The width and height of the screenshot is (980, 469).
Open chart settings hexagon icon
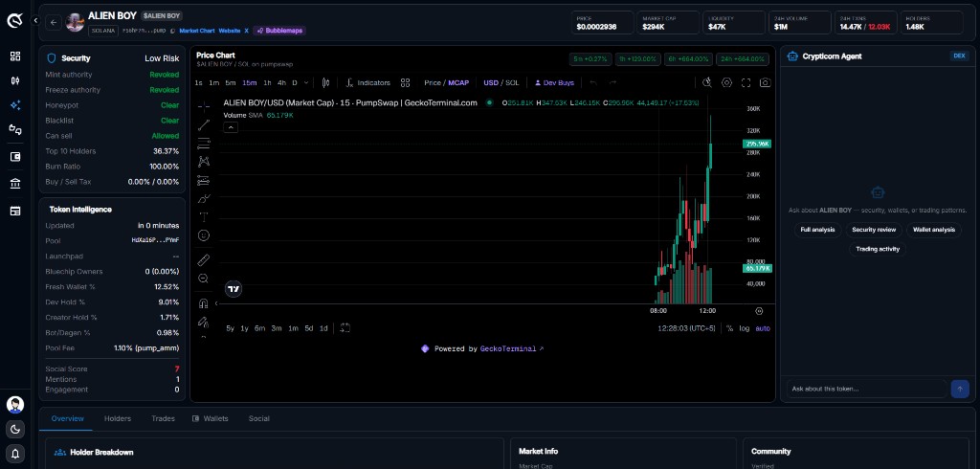[x=726, y=82]
